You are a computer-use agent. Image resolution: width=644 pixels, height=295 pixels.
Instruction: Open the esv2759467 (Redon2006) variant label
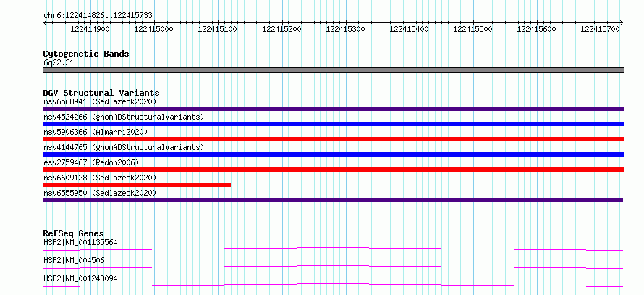[x=90, y=162]
